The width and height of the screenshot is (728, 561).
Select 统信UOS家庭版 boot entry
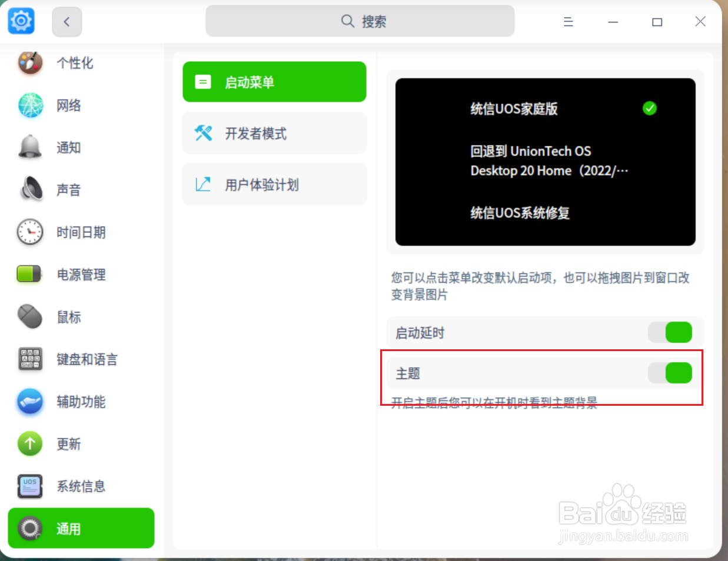[x=514, y=109]
